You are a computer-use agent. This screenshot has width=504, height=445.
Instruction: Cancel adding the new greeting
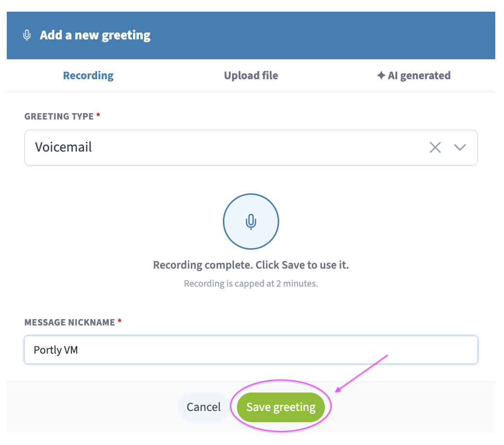pos(203,407)
